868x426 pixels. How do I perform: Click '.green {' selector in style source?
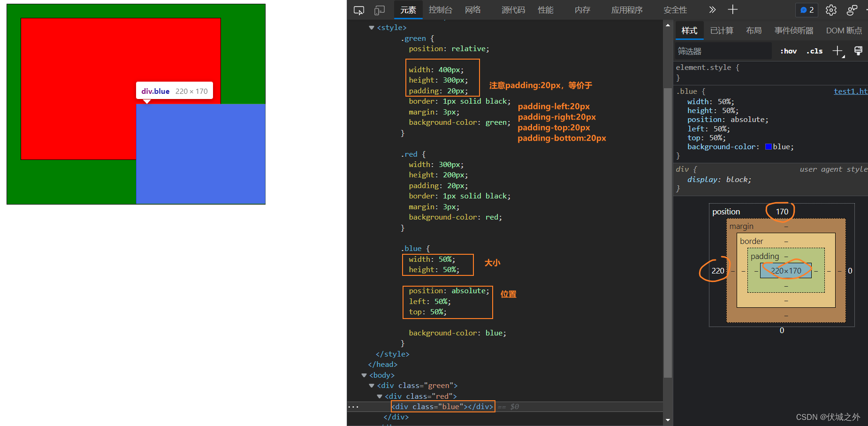point(418,38)
